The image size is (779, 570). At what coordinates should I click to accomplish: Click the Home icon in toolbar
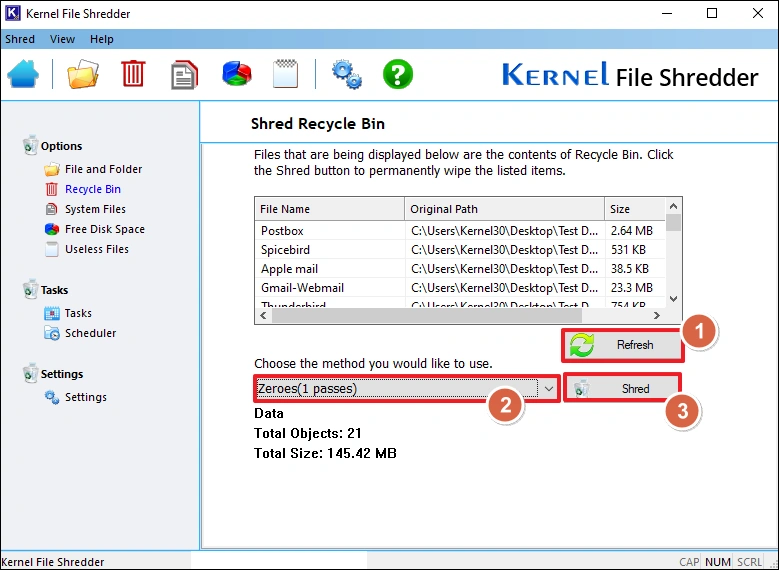[24, 75]
